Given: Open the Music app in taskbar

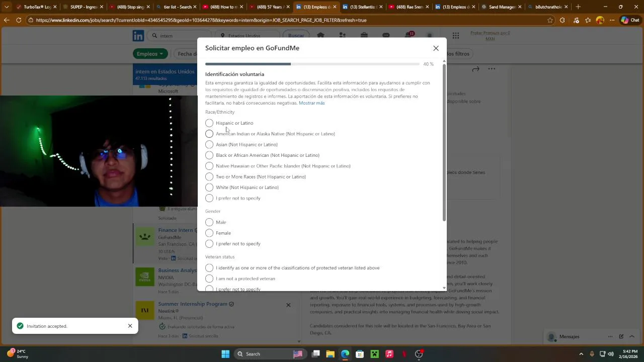Looking at the screenshot, I should (389, 354).
